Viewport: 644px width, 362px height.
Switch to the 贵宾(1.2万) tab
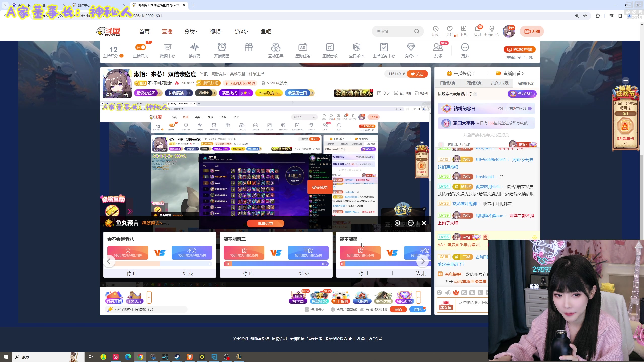point(500,83)
